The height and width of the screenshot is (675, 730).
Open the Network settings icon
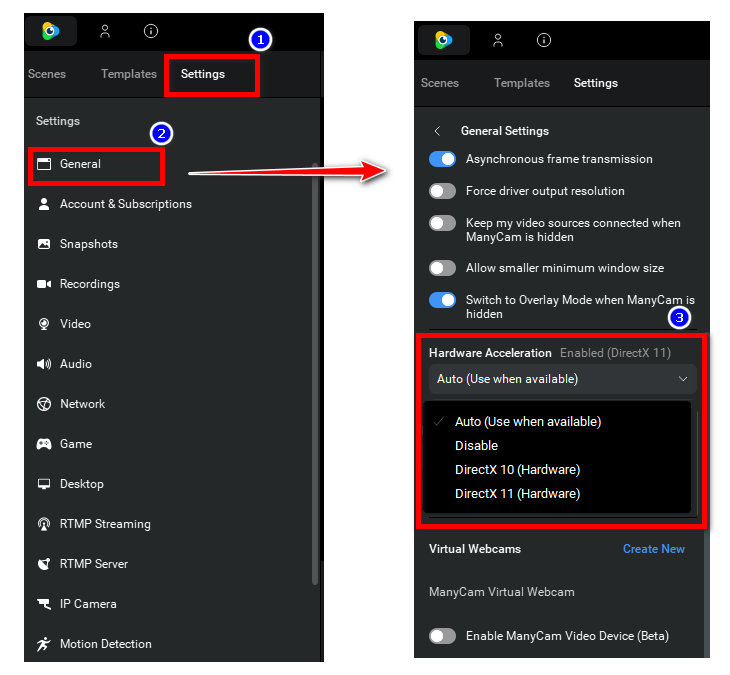(x=44, y=404)
